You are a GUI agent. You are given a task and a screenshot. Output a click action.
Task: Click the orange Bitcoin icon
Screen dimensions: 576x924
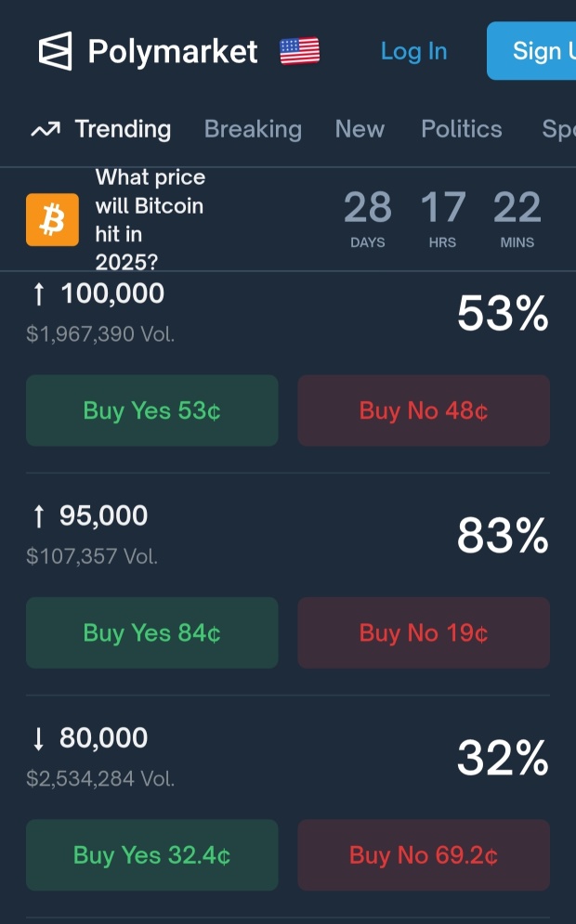tap(52, 219)
